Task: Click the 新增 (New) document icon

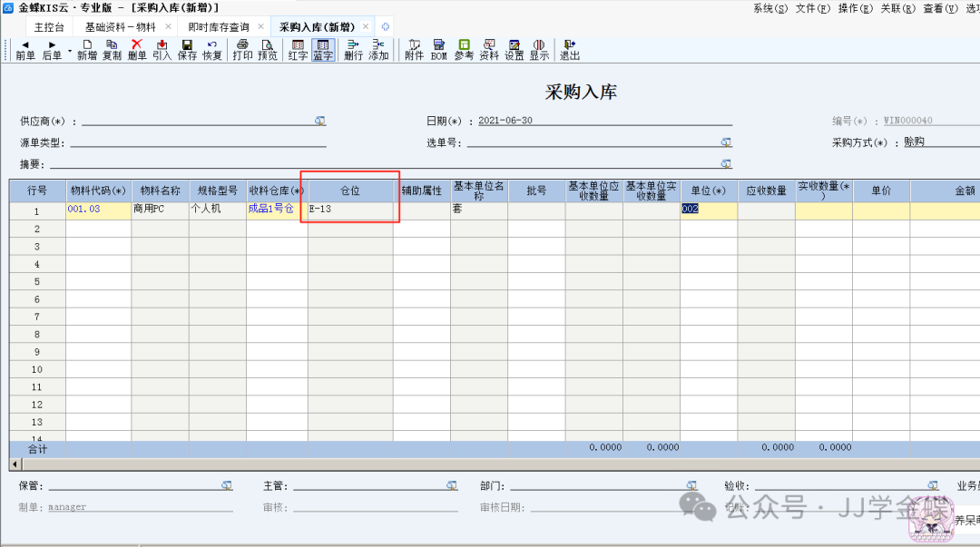Action: click(x=86, y=49)
